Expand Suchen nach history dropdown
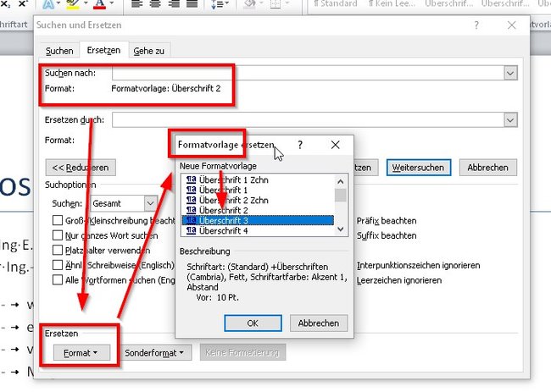 click(x=510, y=73)
